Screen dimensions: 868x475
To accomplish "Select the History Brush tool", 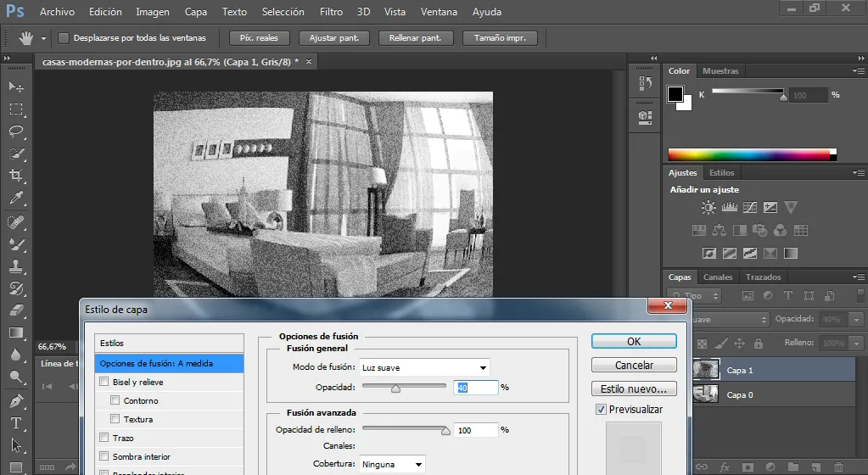I will 16,288.
